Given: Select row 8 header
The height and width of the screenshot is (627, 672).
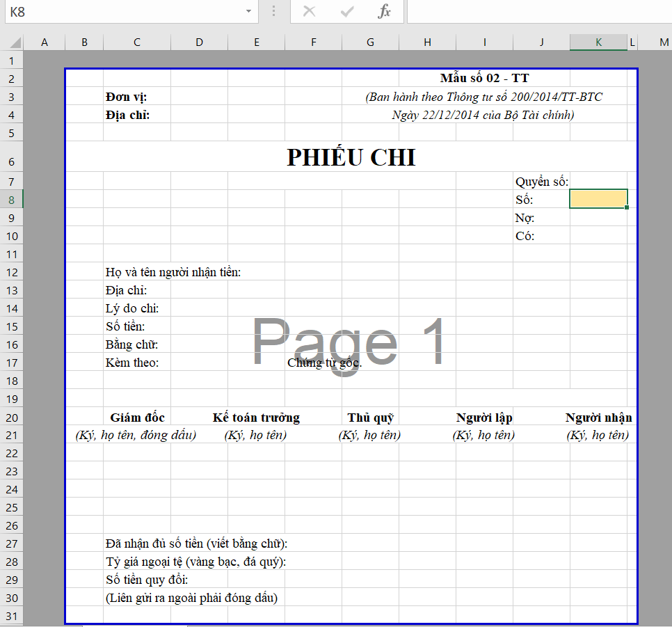Looking at the screenshot, I should pyautogui.click(x=12, y=198).
